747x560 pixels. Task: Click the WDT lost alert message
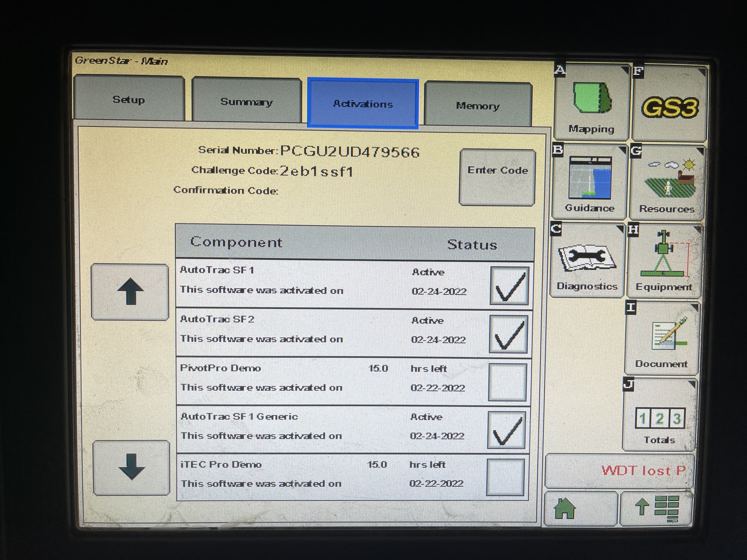click(x=619, y=471)
